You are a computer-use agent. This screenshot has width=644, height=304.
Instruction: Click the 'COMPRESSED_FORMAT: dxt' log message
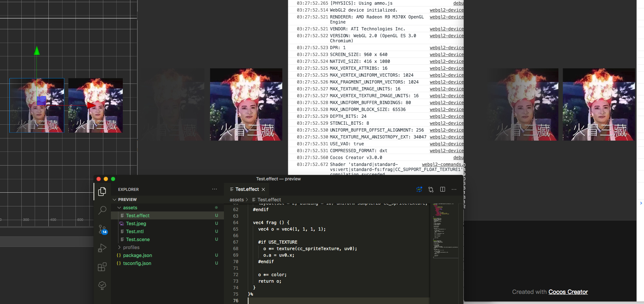point(358,151)
